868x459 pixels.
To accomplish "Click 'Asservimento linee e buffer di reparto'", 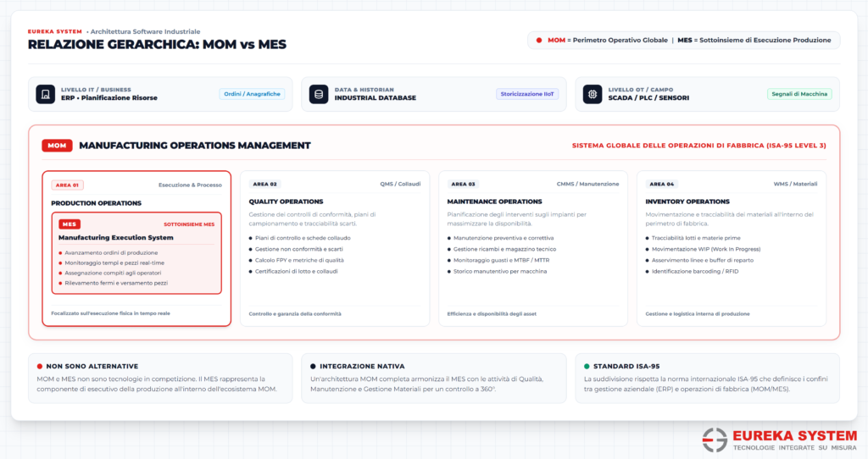I will pos(703,260).
